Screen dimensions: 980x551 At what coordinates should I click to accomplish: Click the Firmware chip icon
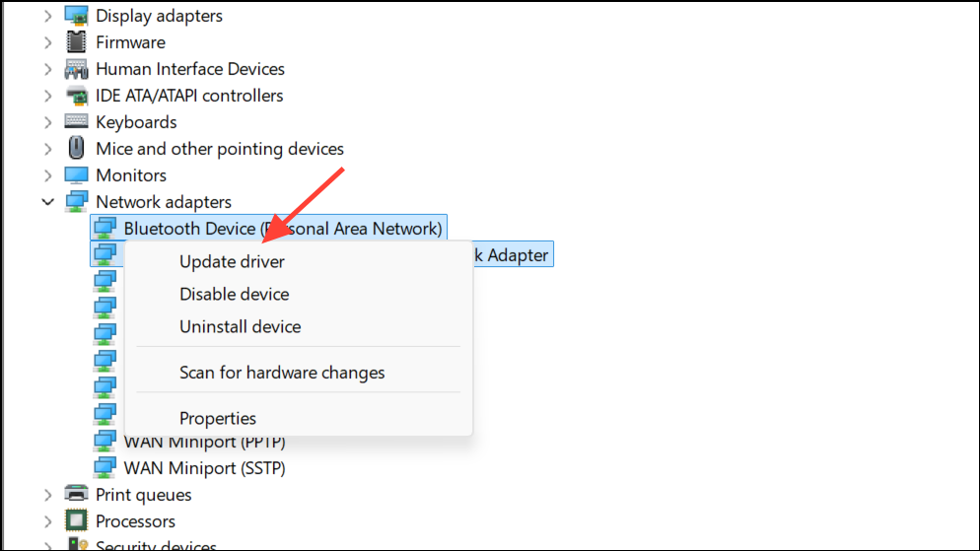pyautogui.click(x=76, y=42)
